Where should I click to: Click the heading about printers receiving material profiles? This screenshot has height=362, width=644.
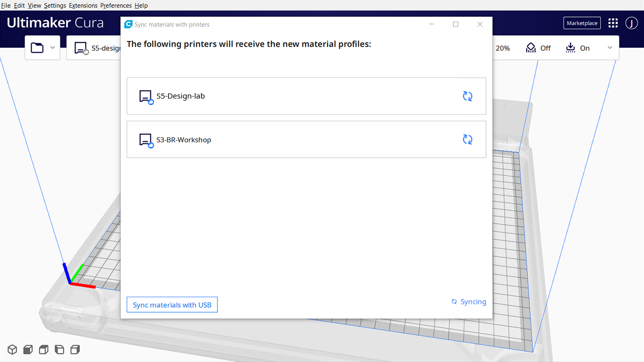pyautogui.click(x=249, y=44)
